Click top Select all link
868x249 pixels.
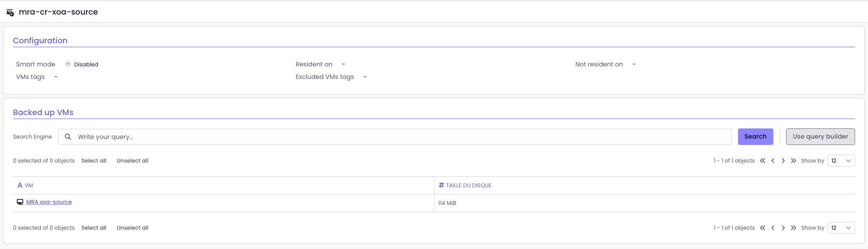point(94,161)
